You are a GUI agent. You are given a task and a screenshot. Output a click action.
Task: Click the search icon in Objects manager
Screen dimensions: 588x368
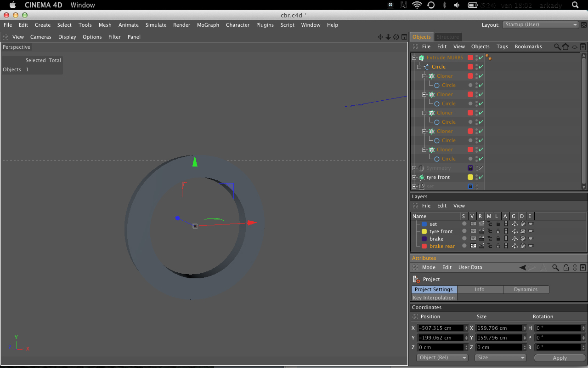tap(557, 46)
